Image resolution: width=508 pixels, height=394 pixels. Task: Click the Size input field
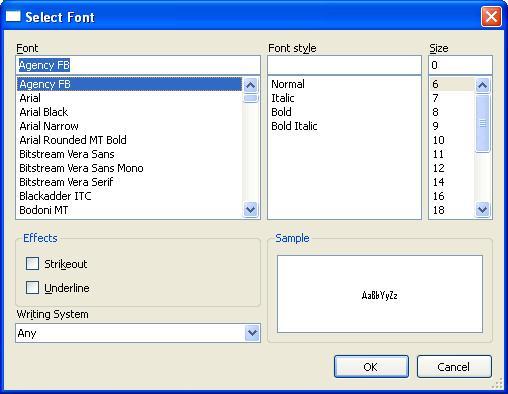[460, 65]
